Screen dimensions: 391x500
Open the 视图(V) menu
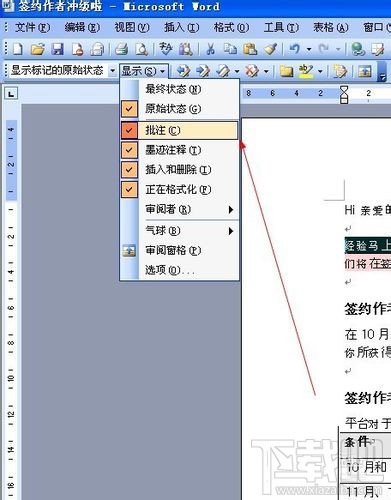[x=132, y=27]
